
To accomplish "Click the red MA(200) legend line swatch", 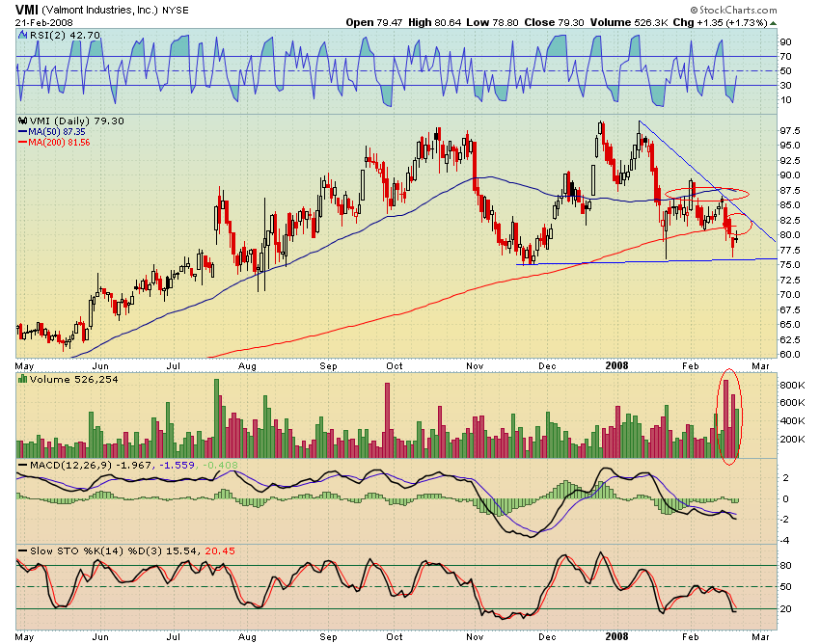I will click(23, 142).
